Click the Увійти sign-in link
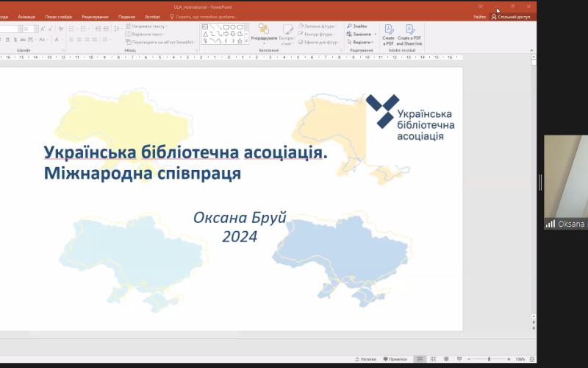The image size is (588, 368). [479, 17]
